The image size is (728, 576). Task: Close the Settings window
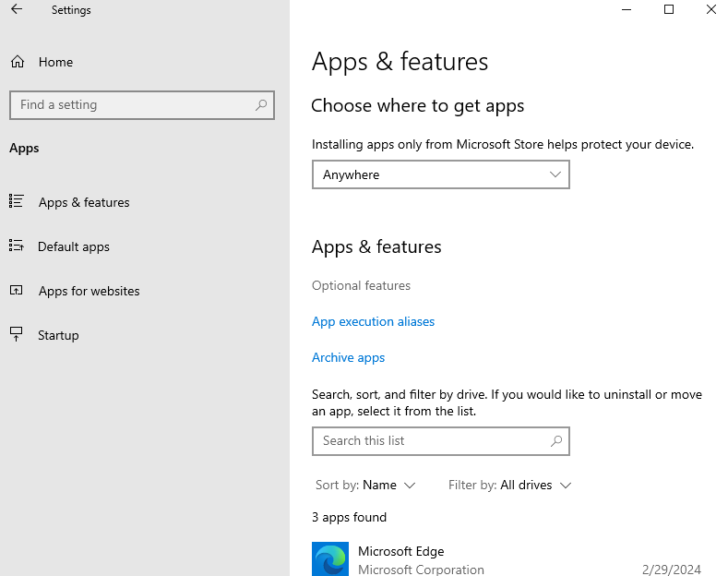click(710, 9)
